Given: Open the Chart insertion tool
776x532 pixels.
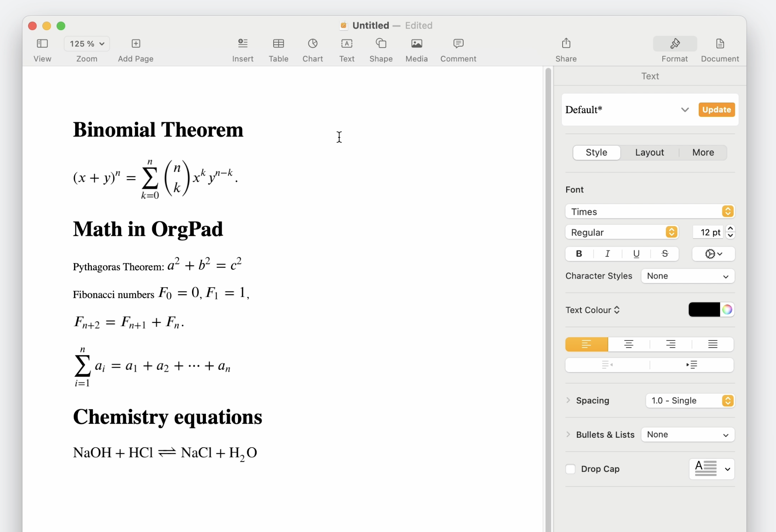Looking at the screenshot, I should click(x=312, y=49).
